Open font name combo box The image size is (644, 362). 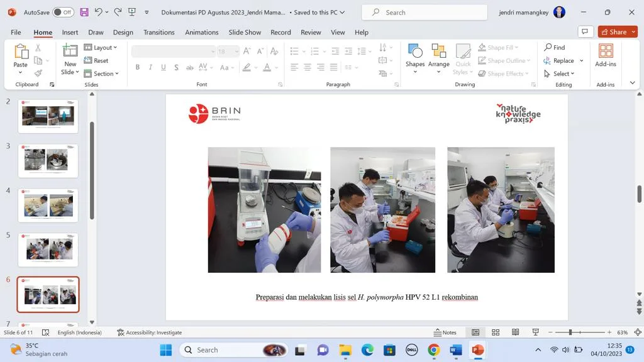click(174, 52)
